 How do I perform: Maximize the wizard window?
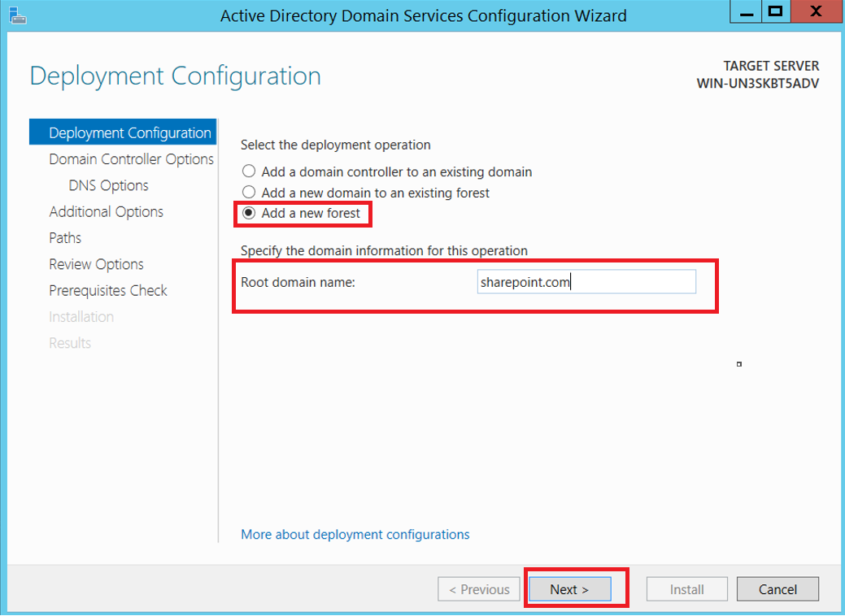click(x=776, y=12)
